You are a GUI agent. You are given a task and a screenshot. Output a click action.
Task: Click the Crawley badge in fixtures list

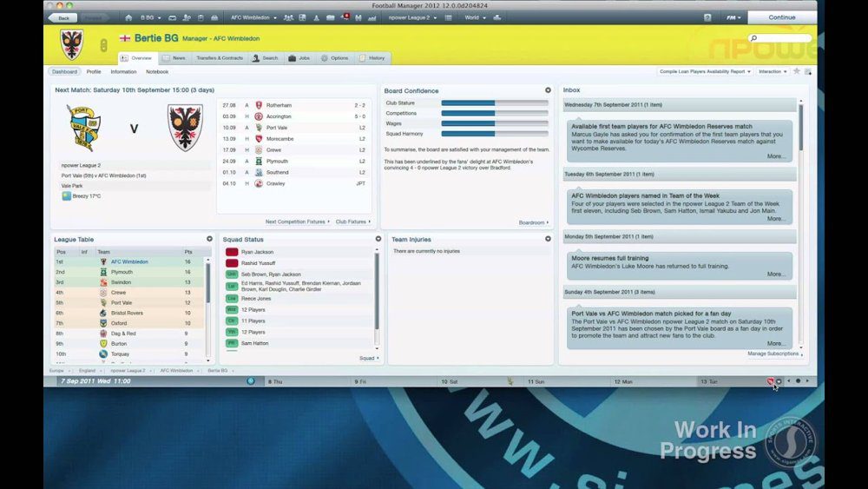point(259,183)
